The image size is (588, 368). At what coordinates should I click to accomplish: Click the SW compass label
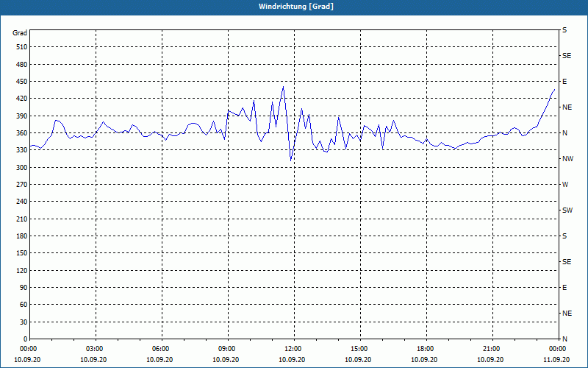pyautogui.click(x=567, y=210)
